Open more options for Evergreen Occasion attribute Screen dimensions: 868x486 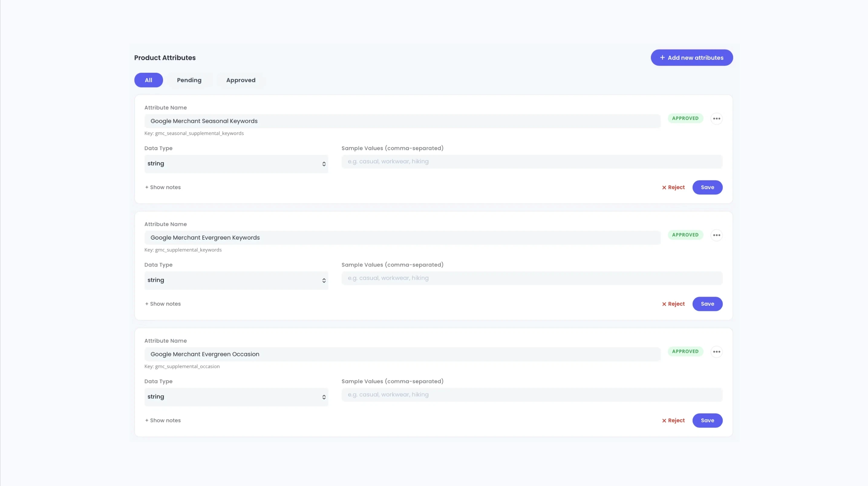[x=716, y=352]
